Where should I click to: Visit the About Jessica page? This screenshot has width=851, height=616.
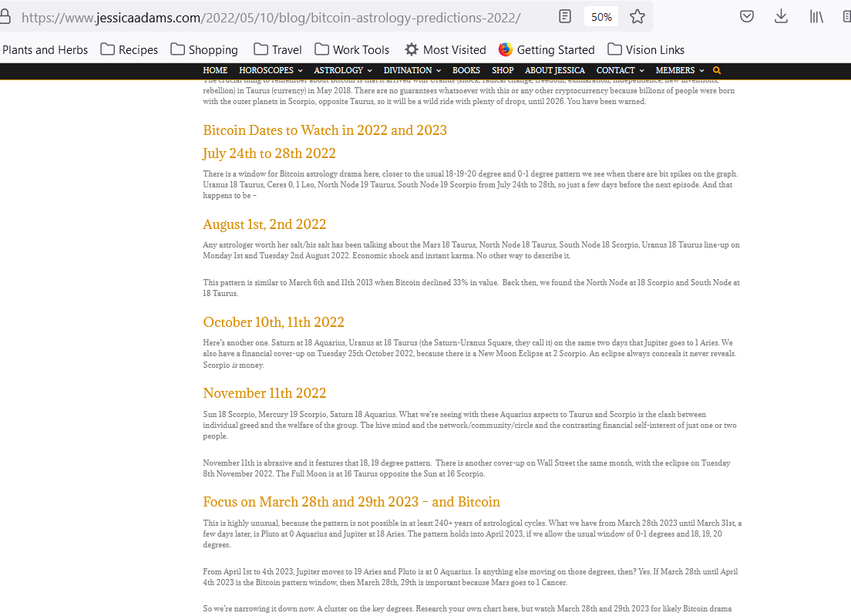[554, 70]
